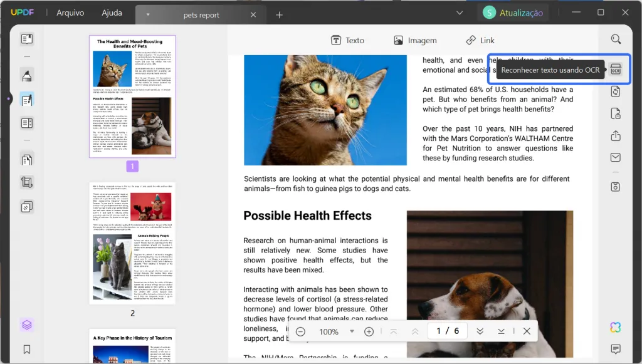Open the Search tool
Viewport: 642px width, 364px height.
[615, 39]
